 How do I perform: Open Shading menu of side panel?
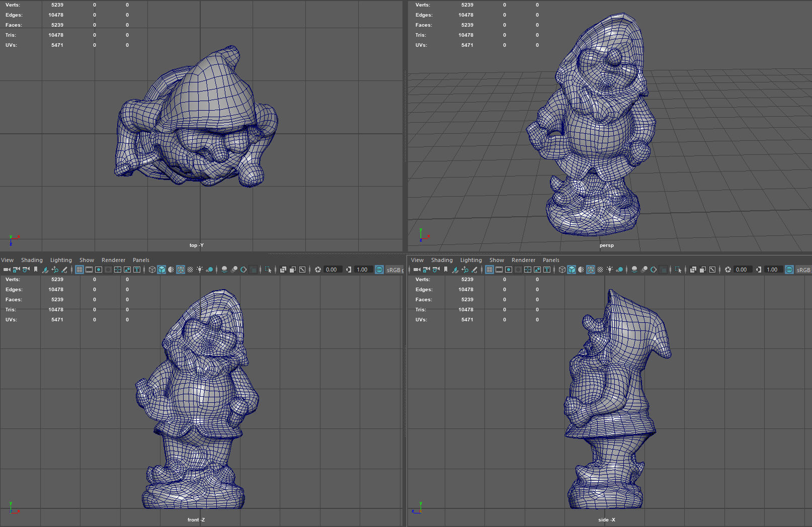(x=442, y=260)
